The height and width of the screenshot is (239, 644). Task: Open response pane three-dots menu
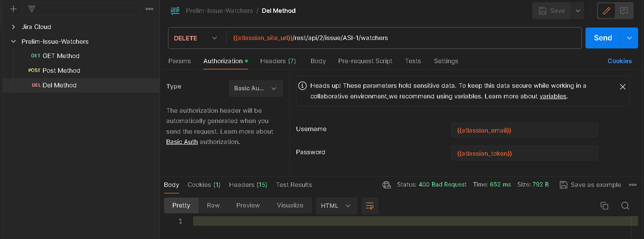632,185
